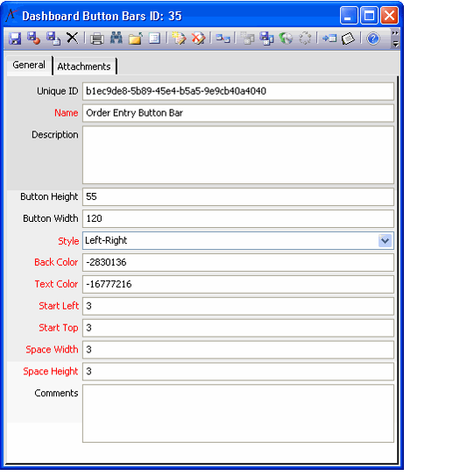Click the Save floppy disk icon
Screen dimensions: 460x476
pyautogui.click(x=15, y=39)
